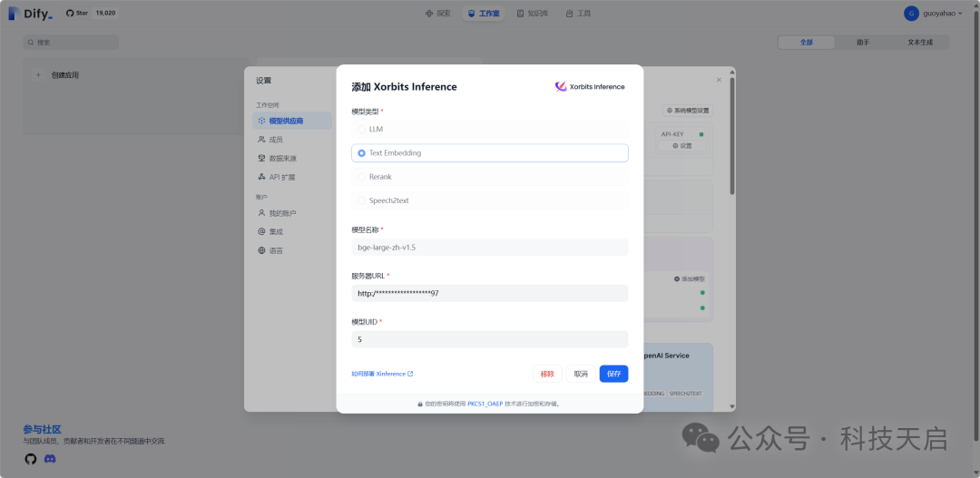Click the @ icon beside 集成
980x478 pixels.
click(262, 232)
